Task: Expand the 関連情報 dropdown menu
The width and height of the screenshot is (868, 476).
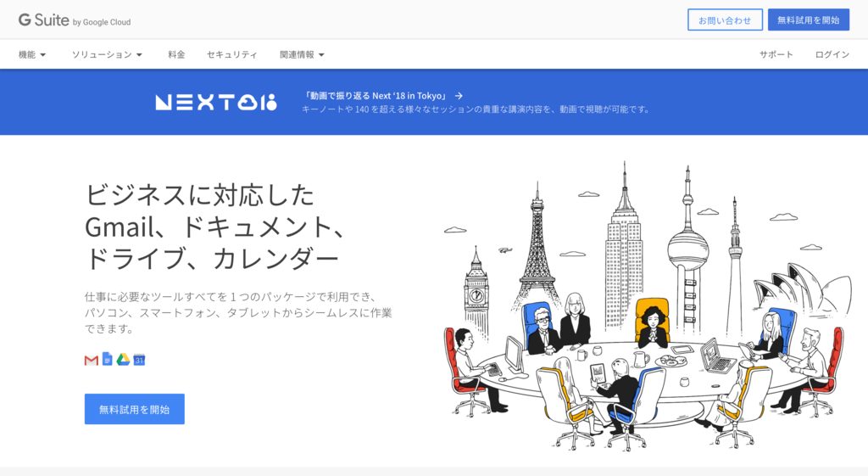Action: click(x=302, y=54)
